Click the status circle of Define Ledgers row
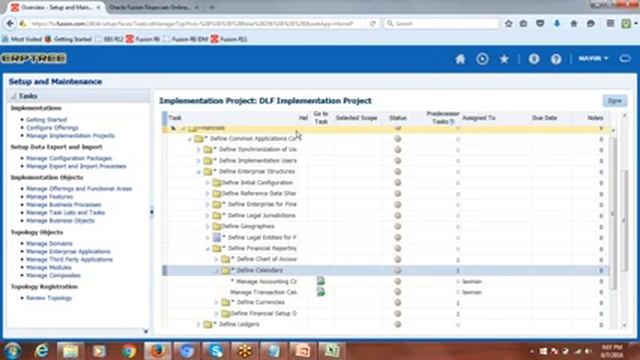The image size is (640, 360). 398,324
